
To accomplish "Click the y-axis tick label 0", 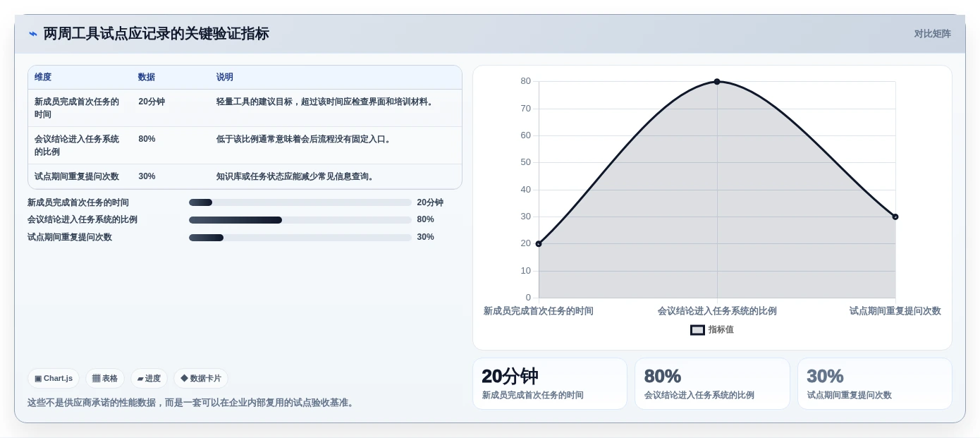I will (x=528, y=298).
